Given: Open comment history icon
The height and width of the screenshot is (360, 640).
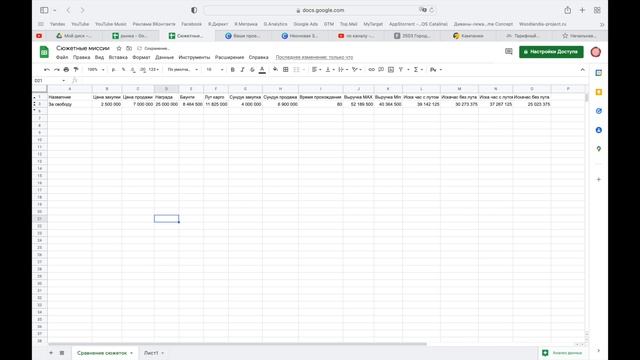Looking at the screenshot, I should coord(509,51).
